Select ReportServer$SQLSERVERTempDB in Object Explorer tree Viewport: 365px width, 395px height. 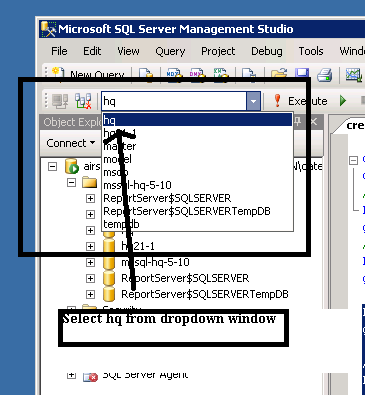pyautogui.click(x=205, y=294)
